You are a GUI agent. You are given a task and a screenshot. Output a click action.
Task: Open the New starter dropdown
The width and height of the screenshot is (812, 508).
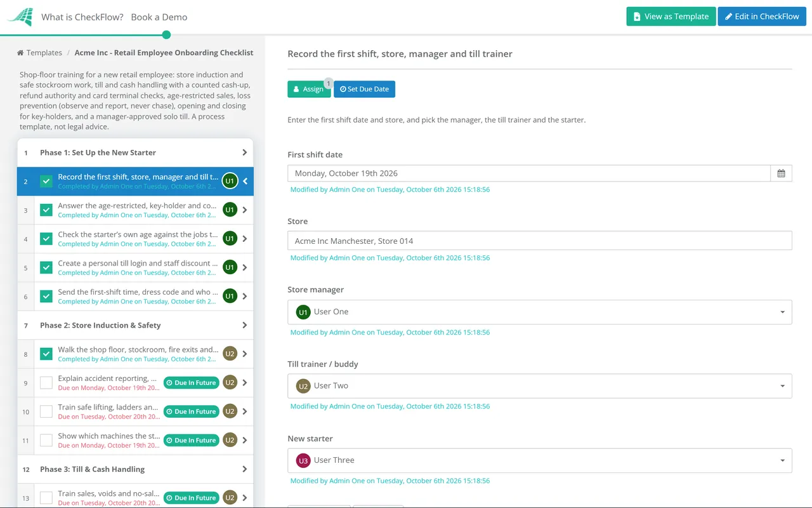(540, 460)
